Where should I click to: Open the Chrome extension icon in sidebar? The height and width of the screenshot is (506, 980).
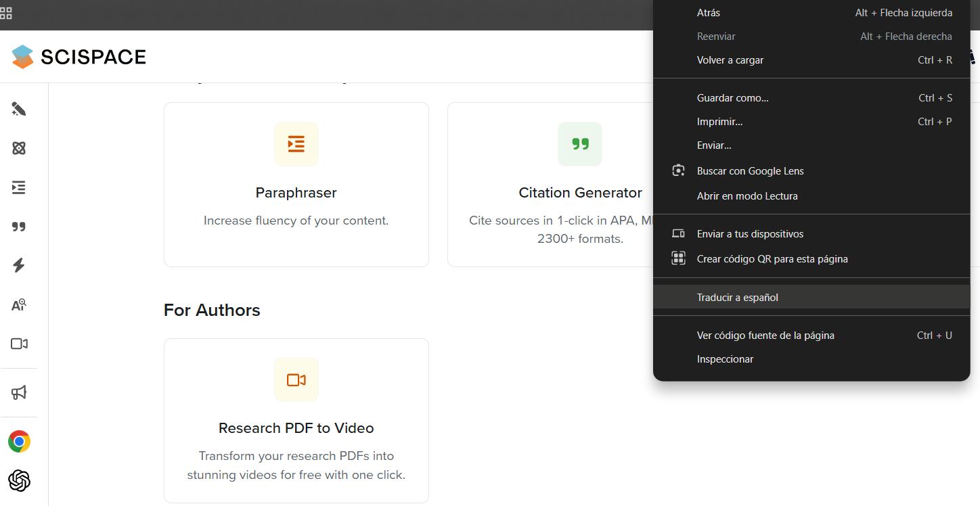coord(19,442)
